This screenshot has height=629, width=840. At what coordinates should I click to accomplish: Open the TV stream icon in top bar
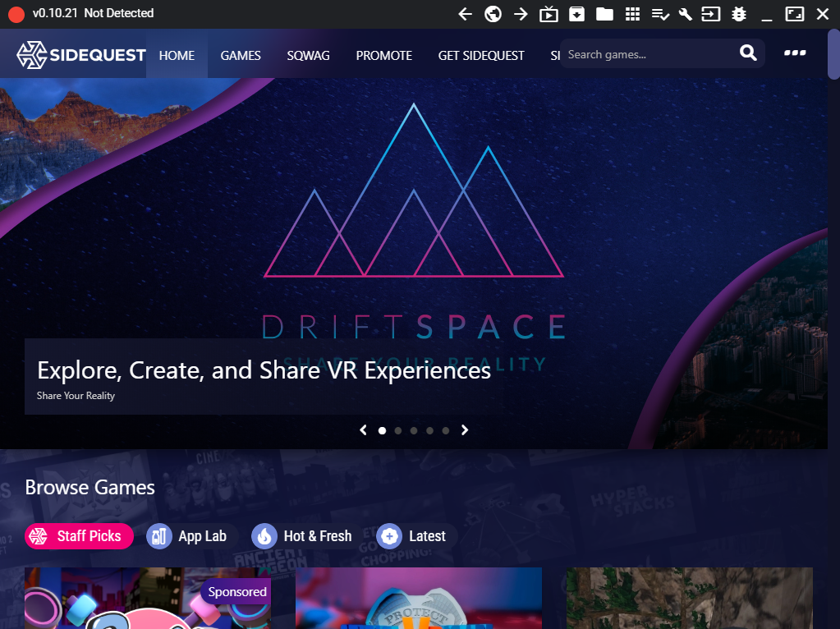coord(549,14)
